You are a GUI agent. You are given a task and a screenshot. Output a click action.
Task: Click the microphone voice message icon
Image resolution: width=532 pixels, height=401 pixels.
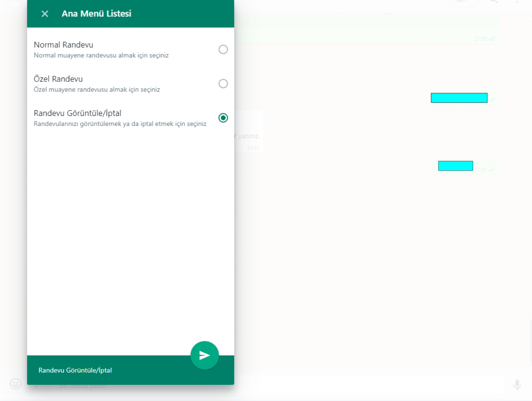(517, 385)
